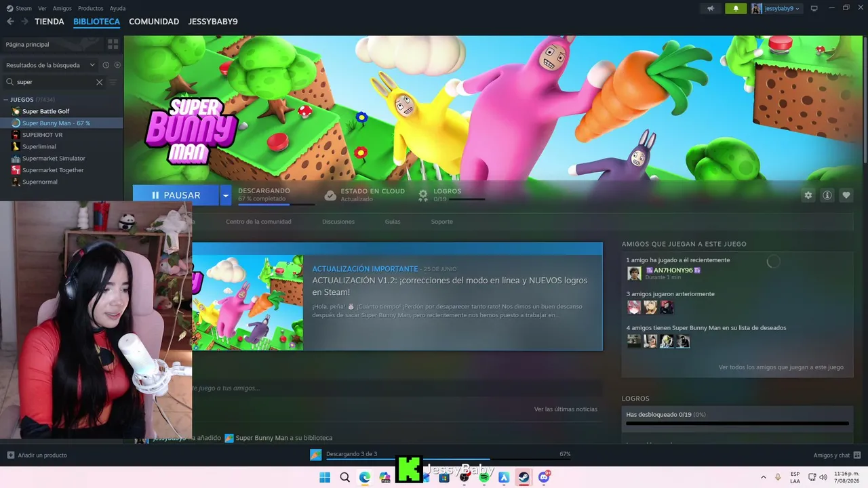The width and height of the screenshot is (868, 488).
Task: Open Microsoft Edge from taskbar
Action: (x=365, y=477)
